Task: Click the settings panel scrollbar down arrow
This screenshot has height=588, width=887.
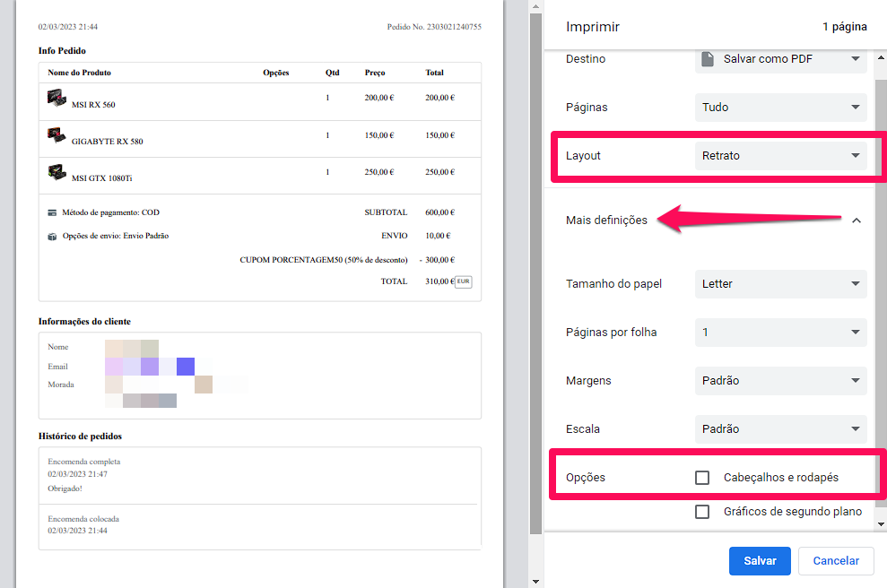Action: point(881,524)
